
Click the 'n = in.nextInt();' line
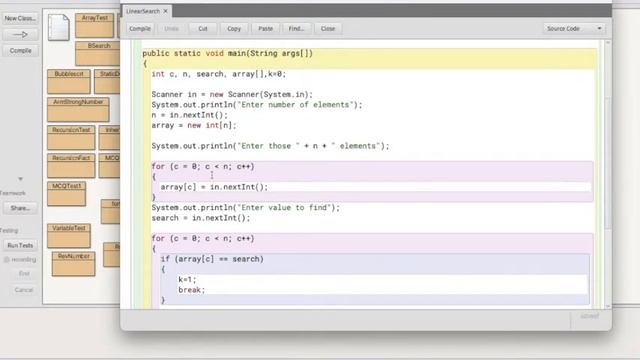pyautogui.click(x=190, y=115)
